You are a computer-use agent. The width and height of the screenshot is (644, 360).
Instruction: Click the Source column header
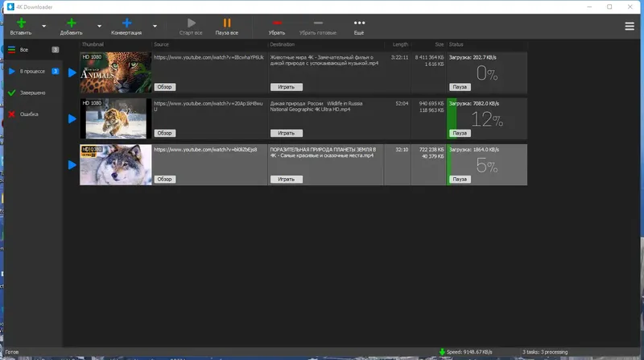pos(161,44)
